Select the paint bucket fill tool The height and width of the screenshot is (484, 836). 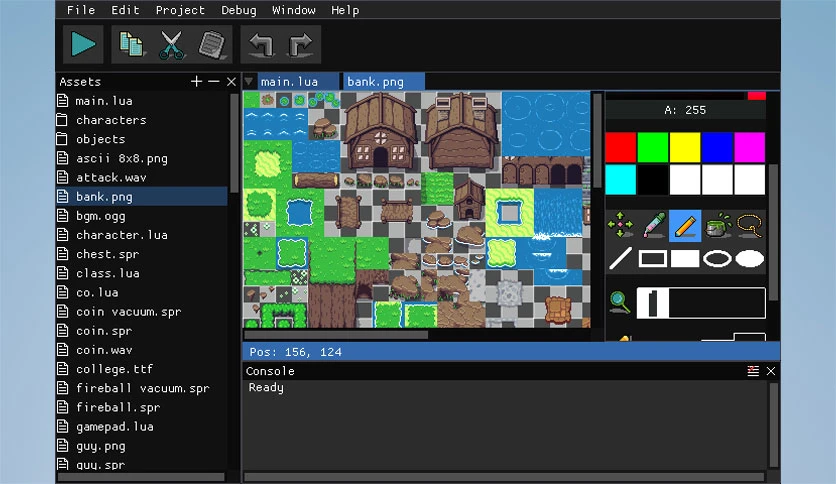click(x=718, y=225)
